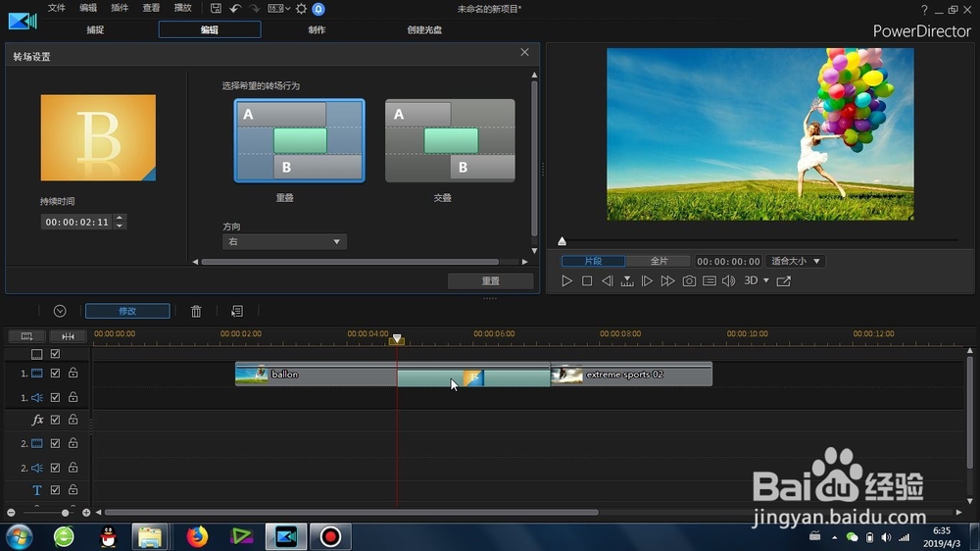Click the transition B preview thumbnail
Viewport: 980px width, 551px height.
[x=98, y=137]
